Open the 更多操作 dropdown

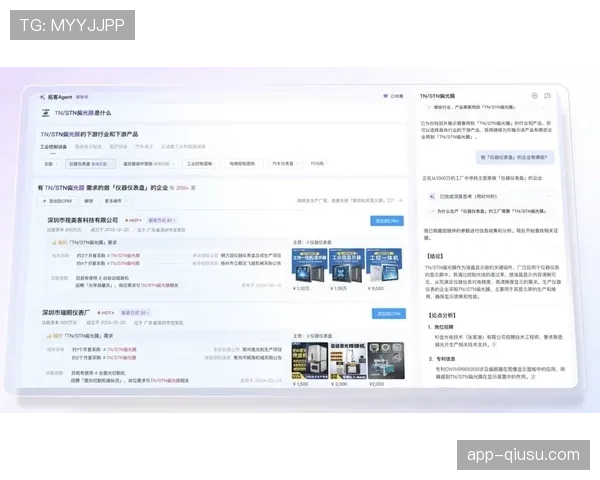(115, 201)
